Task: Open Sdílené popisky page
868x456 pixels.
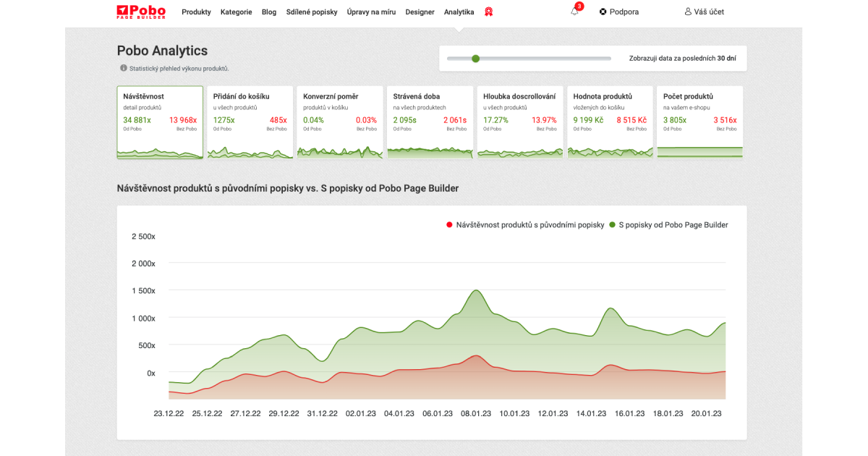Action: point(312,12)
